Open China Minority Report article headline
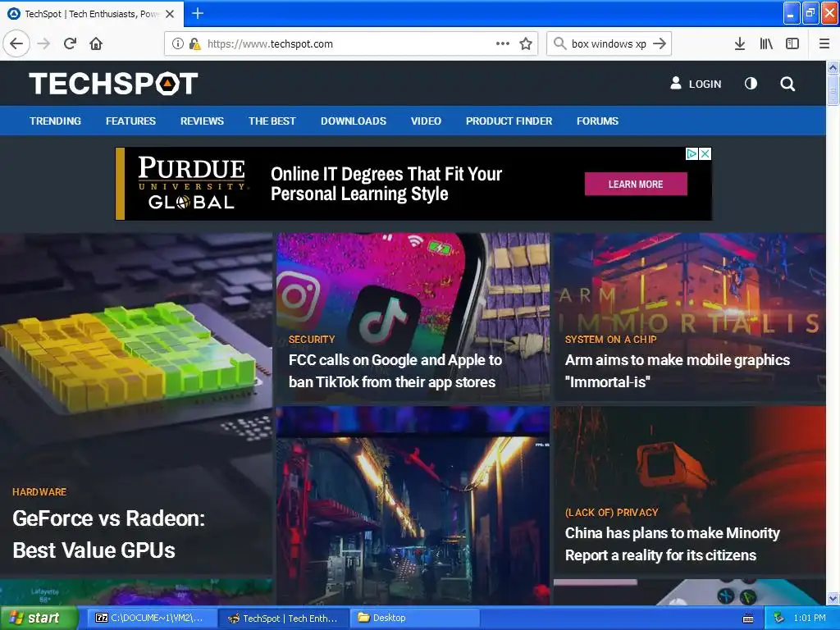 [x=673, y=544]
